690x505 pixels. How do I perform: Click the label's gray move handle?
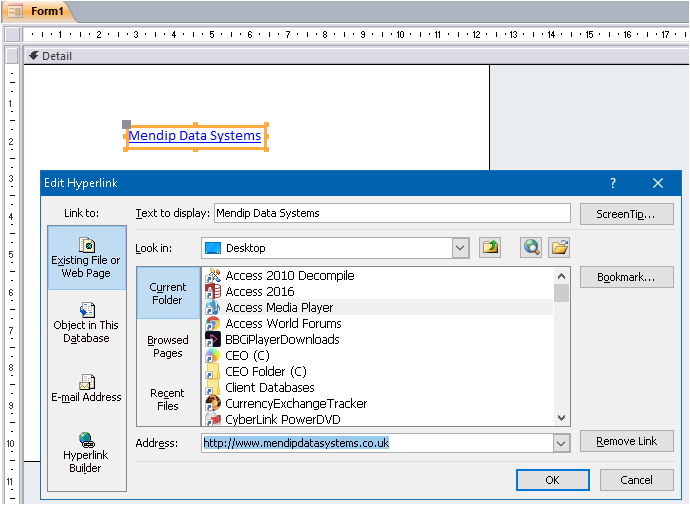[x=126, y=124]
